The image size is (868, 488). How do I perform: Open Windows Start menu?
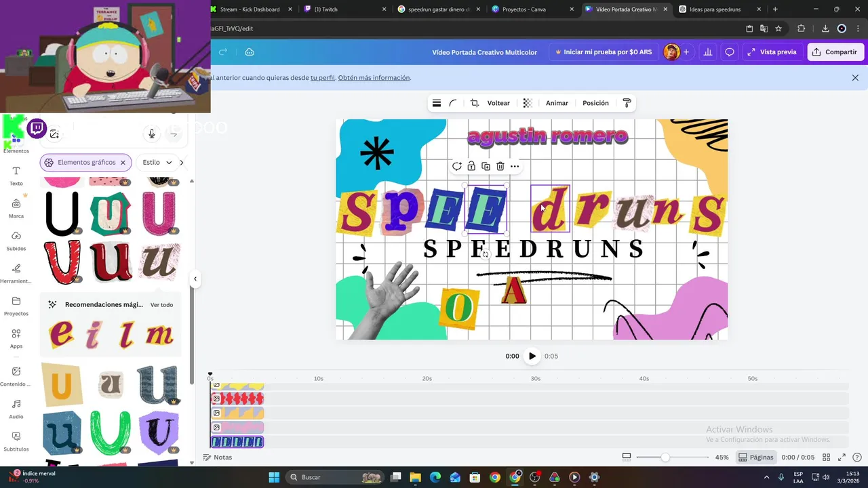pos(274,477)
